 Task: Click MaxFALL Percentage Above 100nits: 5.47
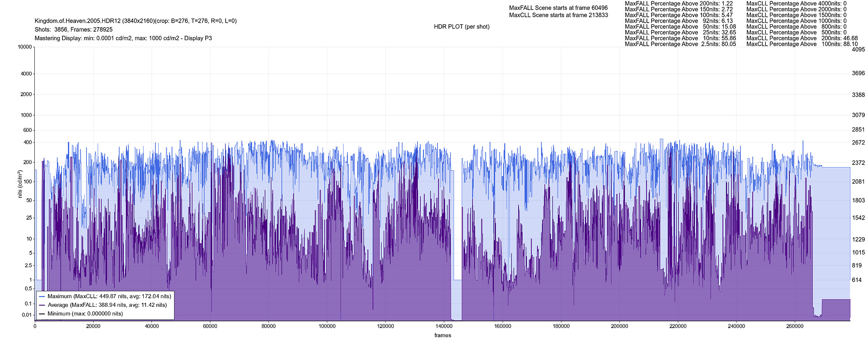pos(679,15)
